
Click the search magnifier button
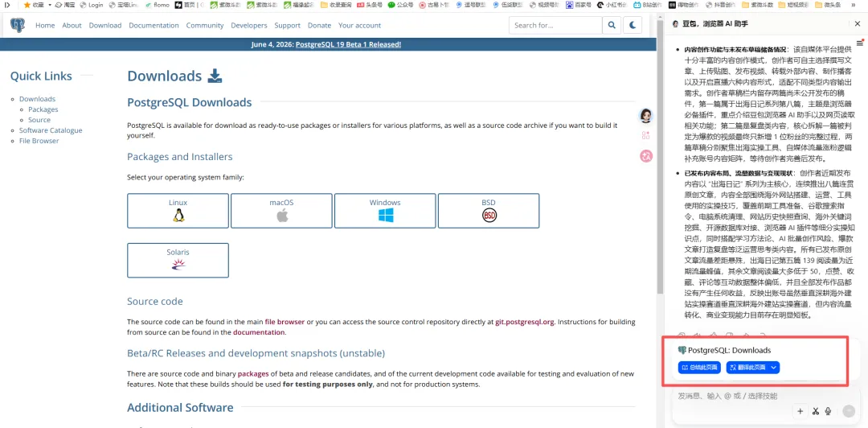tap(611, 25)
